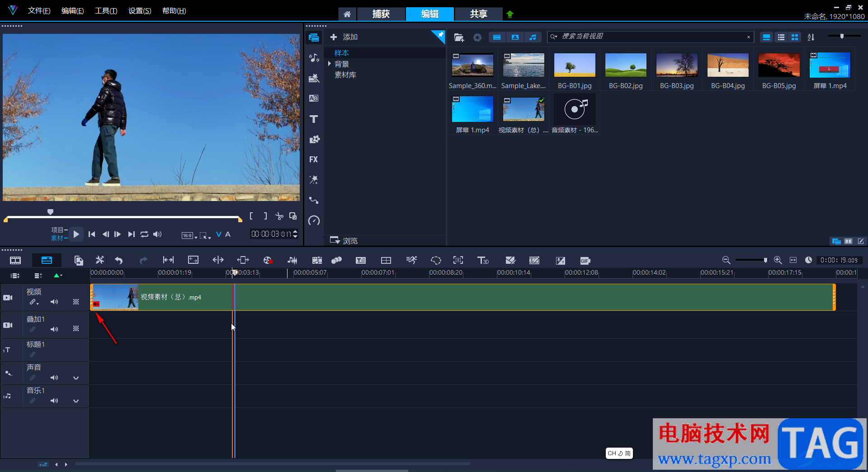
Task: Toggle repeat playback loop button
Action: (144, 234)
